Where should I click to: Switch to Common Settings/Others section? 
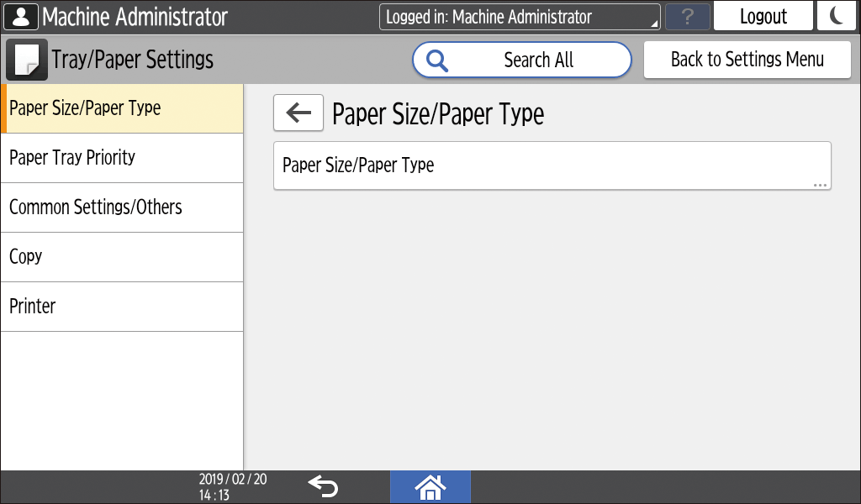click(122, 207)
